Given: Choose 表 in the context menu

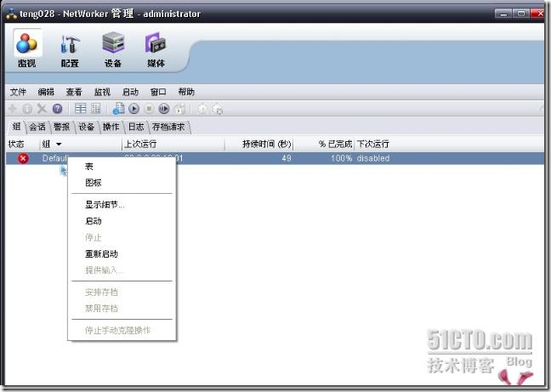Looking at the screenshot, I should click(x=122, y=167).
